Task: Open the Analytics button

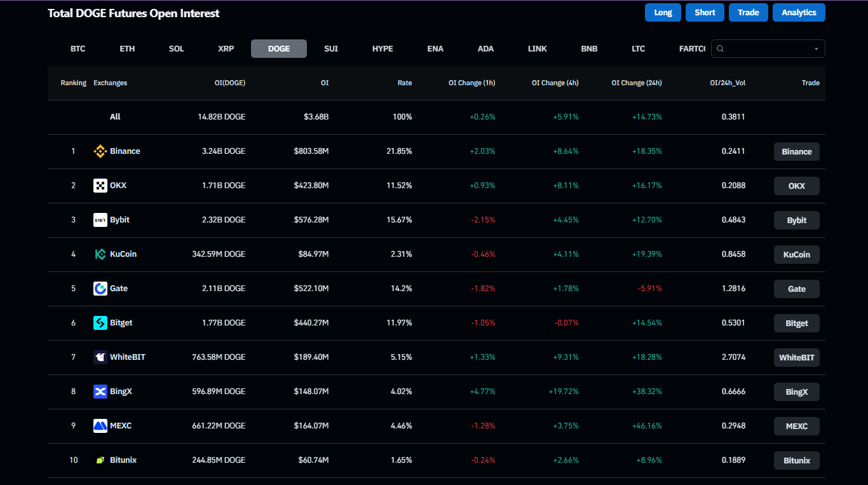Action: pos(799,13)
